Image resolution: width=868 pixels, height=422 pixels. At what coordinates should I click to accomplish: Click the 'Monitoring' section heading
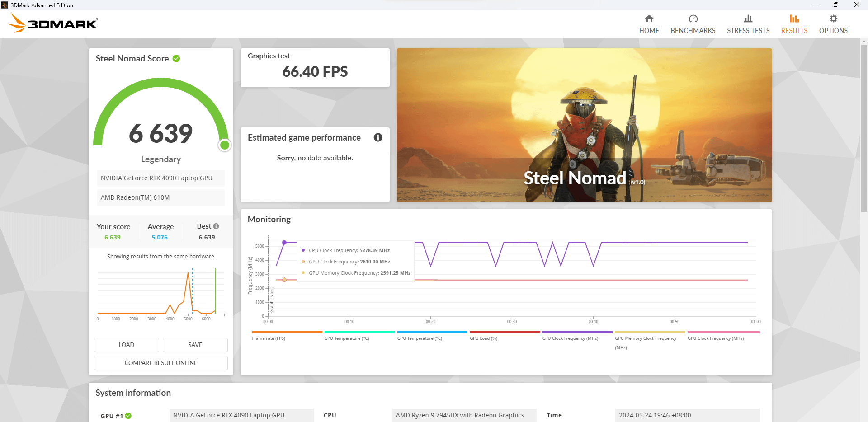click(269, 219)
